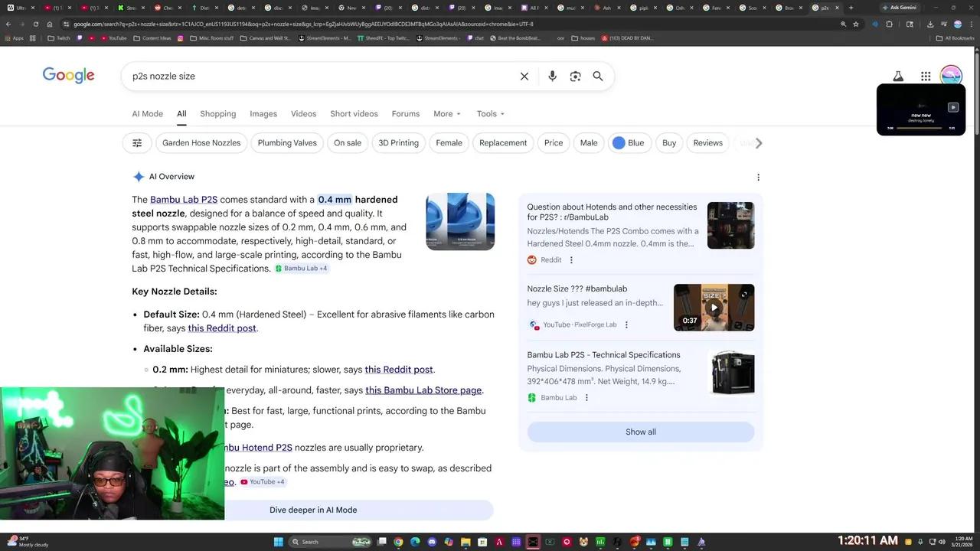Viewport: 980px width, 551px height.
Task: Expand the YouTube +4 sources chip
Action: (263, 482)
